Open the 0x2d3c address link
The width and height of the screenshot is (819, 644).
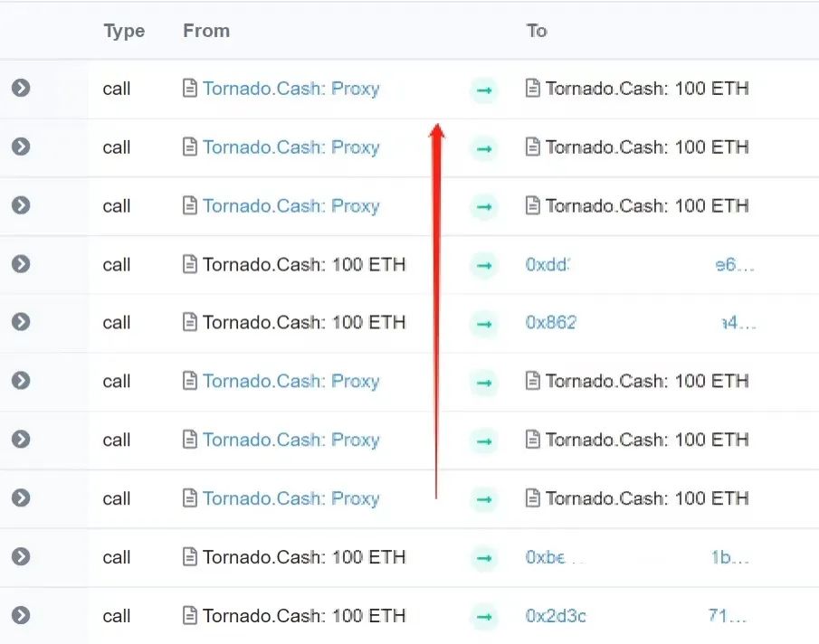[555, 616]
